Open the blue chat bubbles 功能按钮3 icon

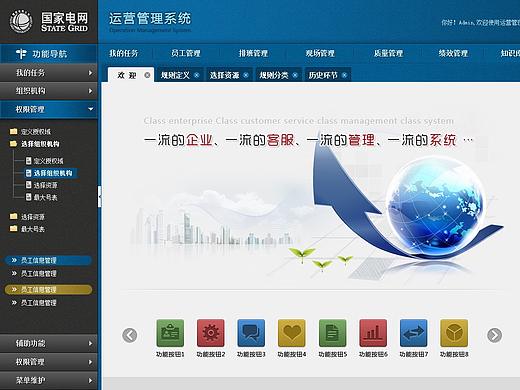[251, 333]
